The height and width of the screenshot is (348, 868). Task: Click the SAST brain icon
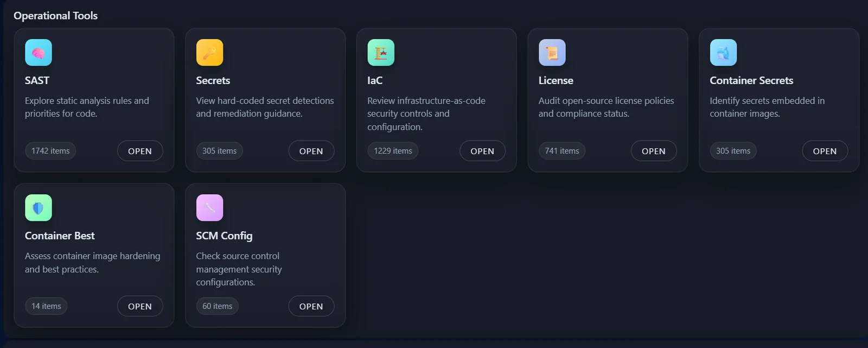[x=39, y=53]
